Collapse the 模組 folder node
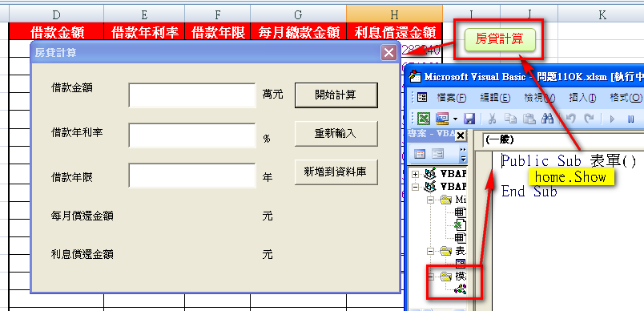Screen dimensions: 644x311 click(431, 277)
